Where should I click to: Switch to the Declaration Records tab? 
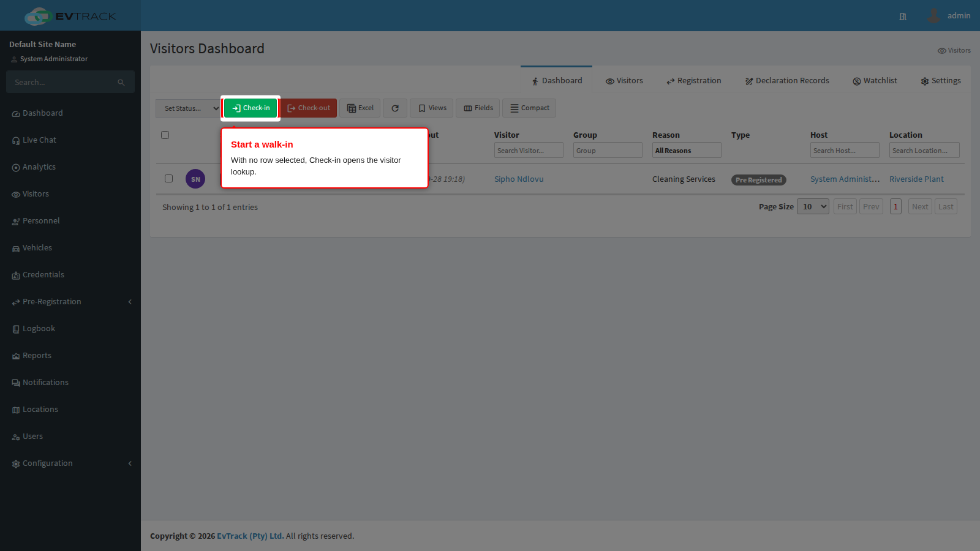click(x=787, y=81)
